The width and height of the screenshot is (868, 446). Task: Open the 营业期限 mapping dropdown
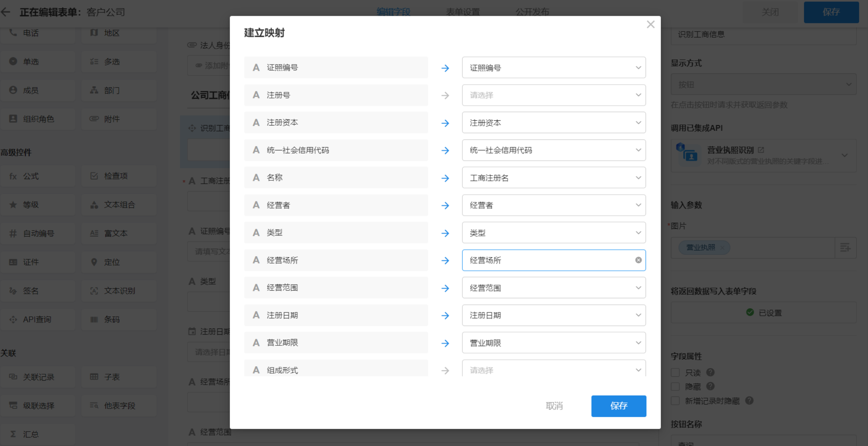[554, 343]
